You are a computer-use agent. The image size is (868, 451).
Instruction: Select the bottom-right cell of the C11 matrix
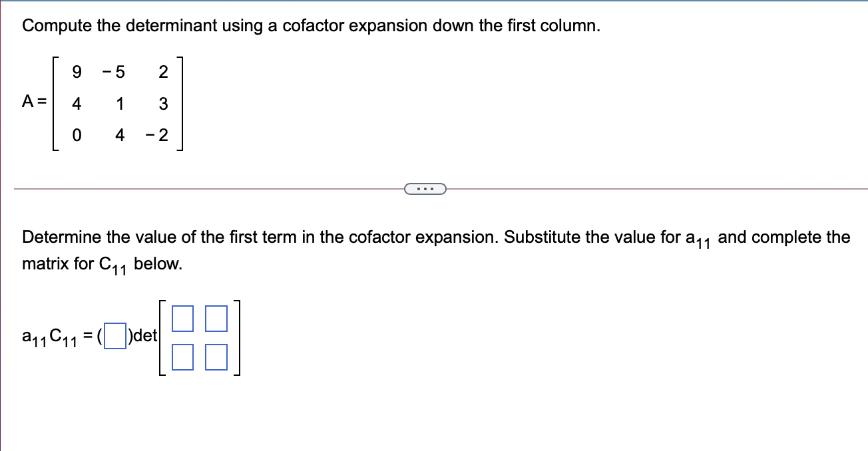(x=216, y=357)
